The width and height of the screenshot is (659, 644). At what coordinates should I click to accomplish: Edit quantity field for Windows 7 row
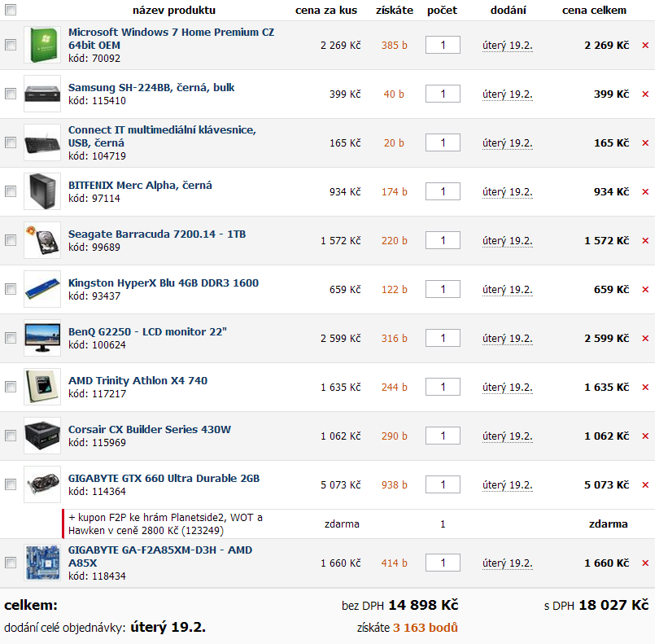coord(443,45)
